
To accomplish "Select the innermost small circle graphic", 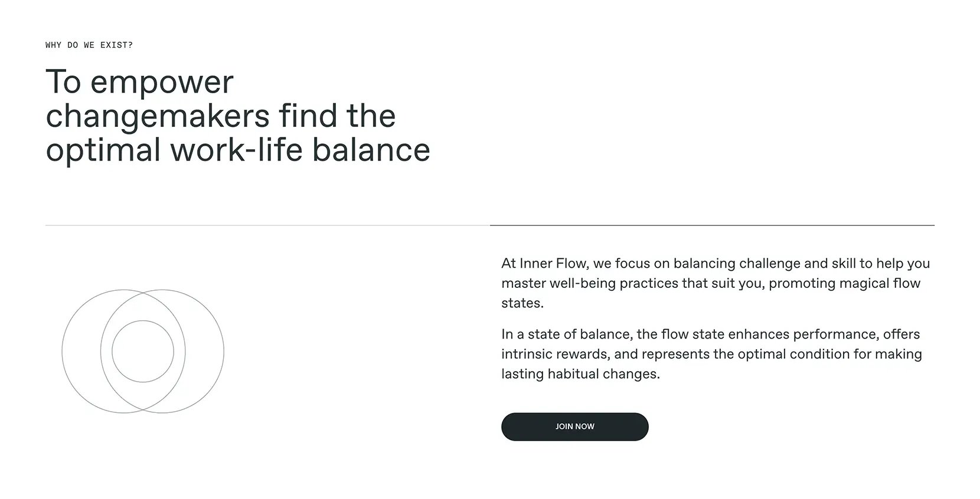I will [x=143, y=352].
